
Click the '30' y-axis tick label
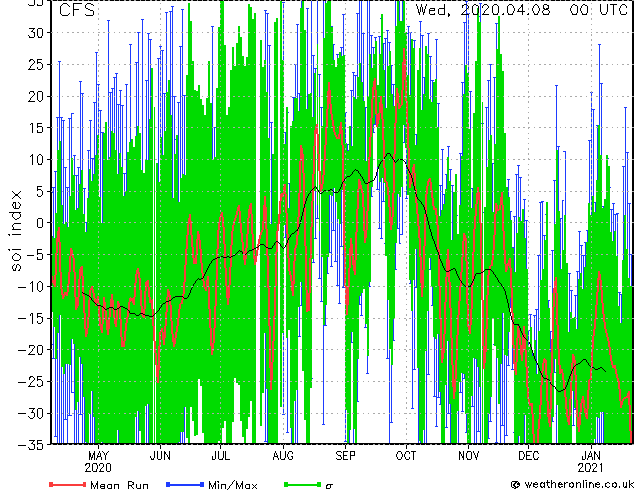[36, 33]
